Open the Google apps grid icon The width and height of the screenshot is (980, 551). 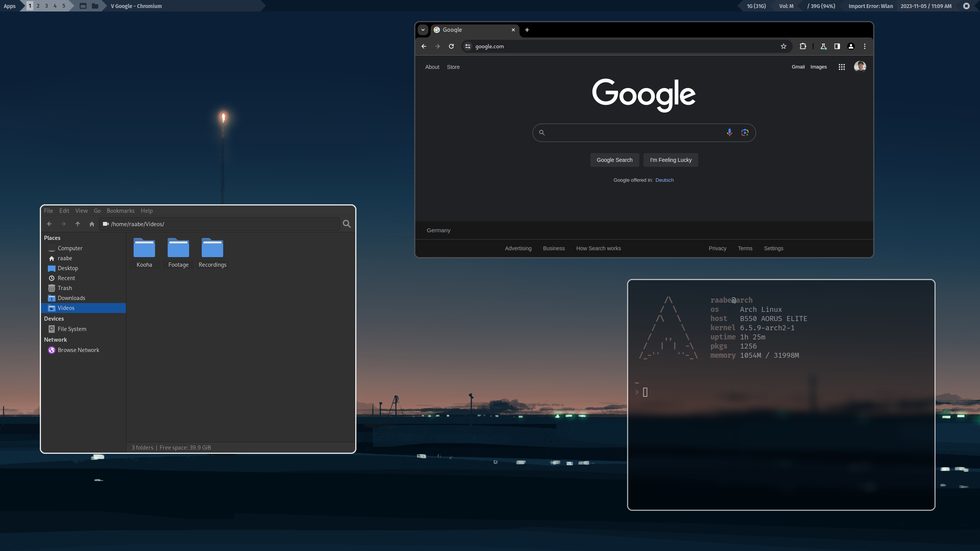pos(841,67)
